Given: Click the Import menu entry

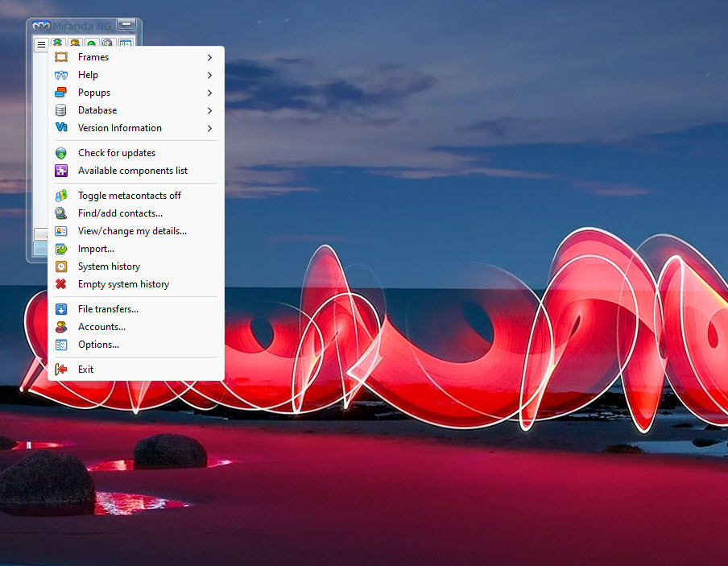Looking at the screenshot, I should pos(136,249).
